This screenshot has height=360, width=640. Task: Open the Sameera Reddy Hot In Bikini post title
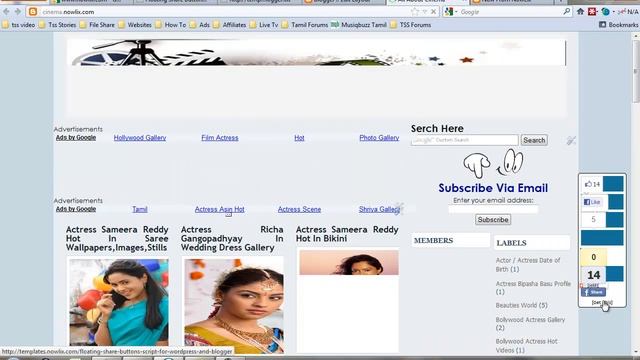[347, 234]
